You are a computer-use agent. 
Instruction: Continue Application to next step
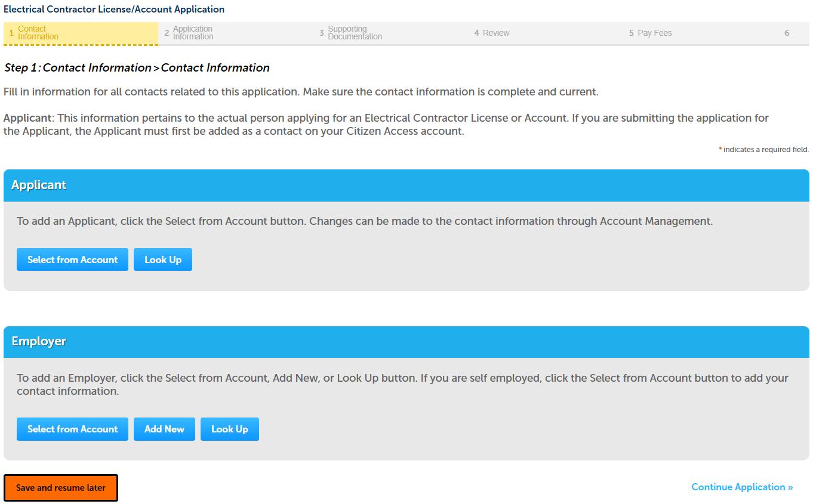tap(741, 487)
